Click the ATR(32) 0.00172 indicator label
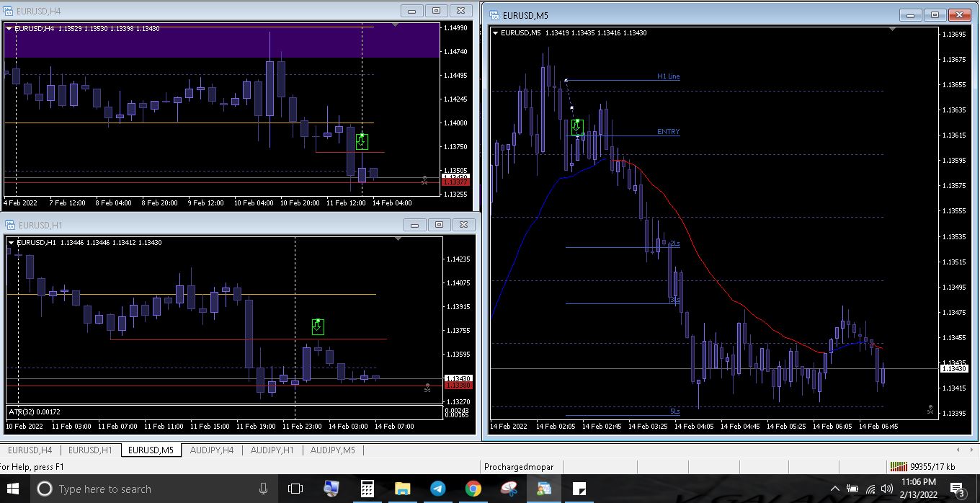This screenshot has height=503, width=980. pyautogui.click(x=35, y=411)
